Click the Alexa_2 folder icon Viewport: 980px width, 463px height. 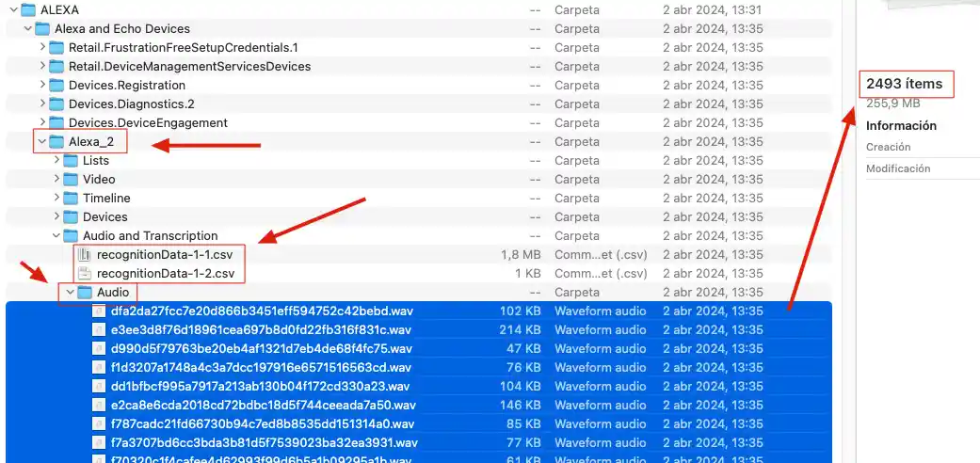(x=56, y=142)
